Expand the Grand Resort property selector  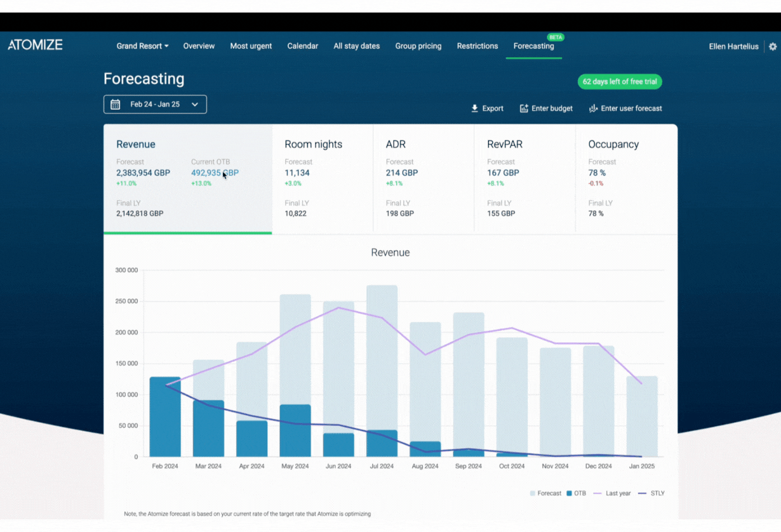(x=142, y=46)
